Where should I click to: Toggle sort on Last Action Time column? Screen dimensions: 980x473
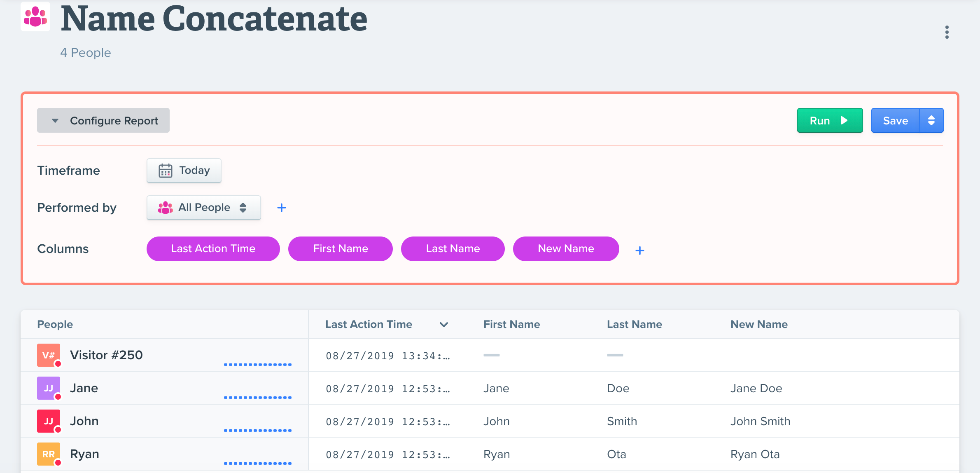click(443, 324)
